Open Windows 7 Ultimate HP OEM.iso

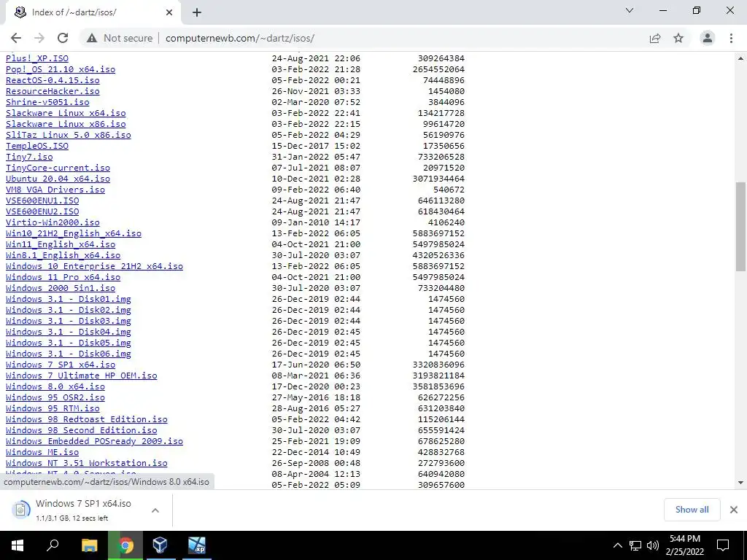(x=82, y=376)
